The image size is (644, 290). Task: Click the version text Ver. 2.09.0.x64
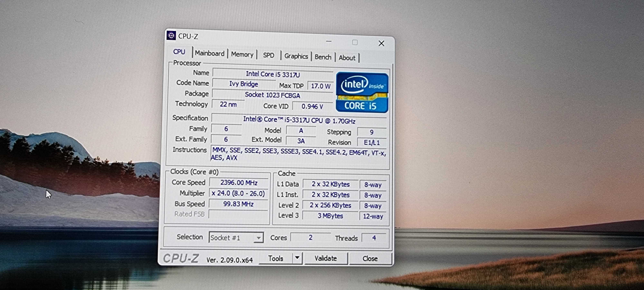(229, 260)
